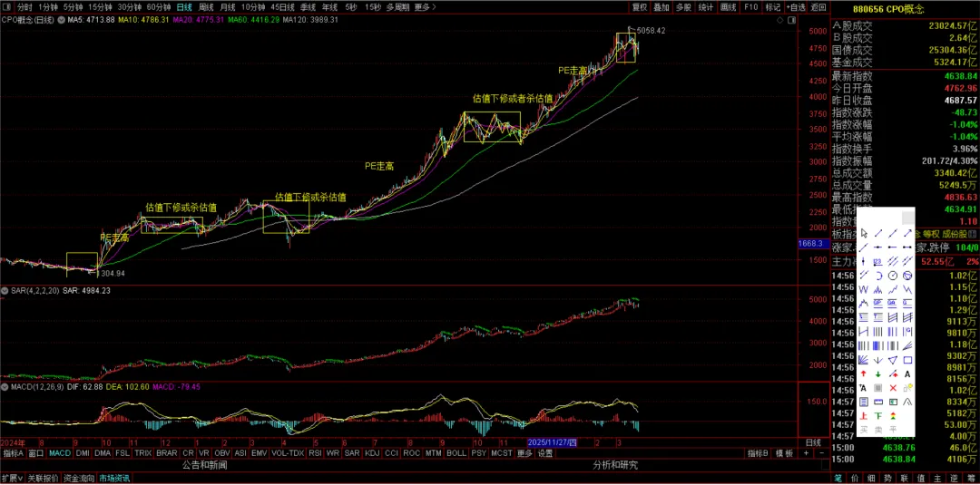Open the 更多 periods dropdown
980x485 pixels.
pyautogui.click(x=426, y=7)
